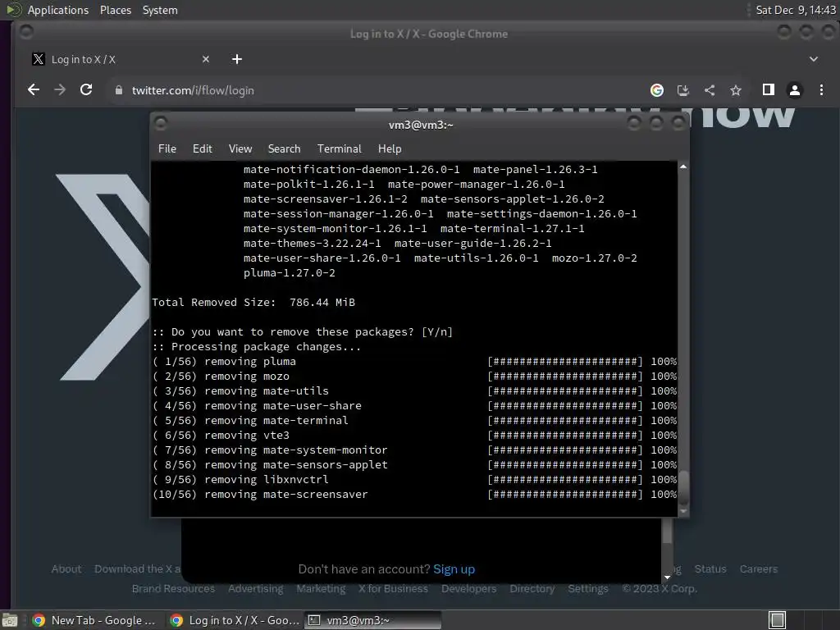
Task: Open the System menu in top panel
Action: point(160,10)
